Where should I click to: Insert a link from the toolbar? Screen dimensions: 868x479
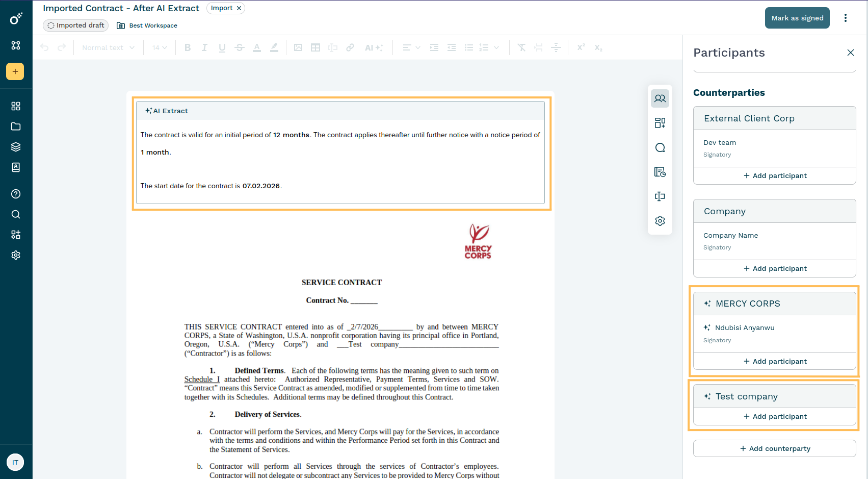[x=350, y=47]
